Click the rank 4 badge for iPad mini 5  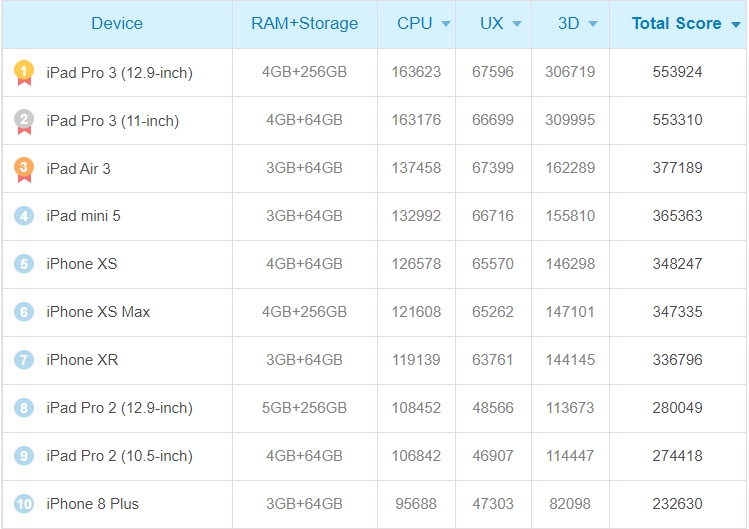[x=24, y=216]
